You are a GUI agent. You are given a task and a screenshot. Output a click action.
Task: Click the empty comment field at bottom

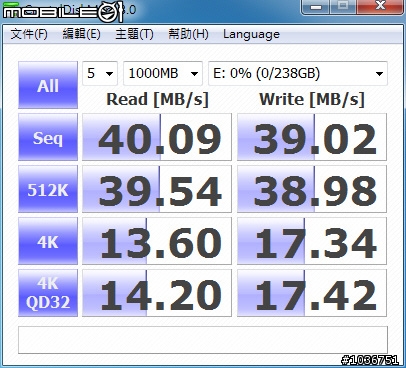tap(203, 340)
